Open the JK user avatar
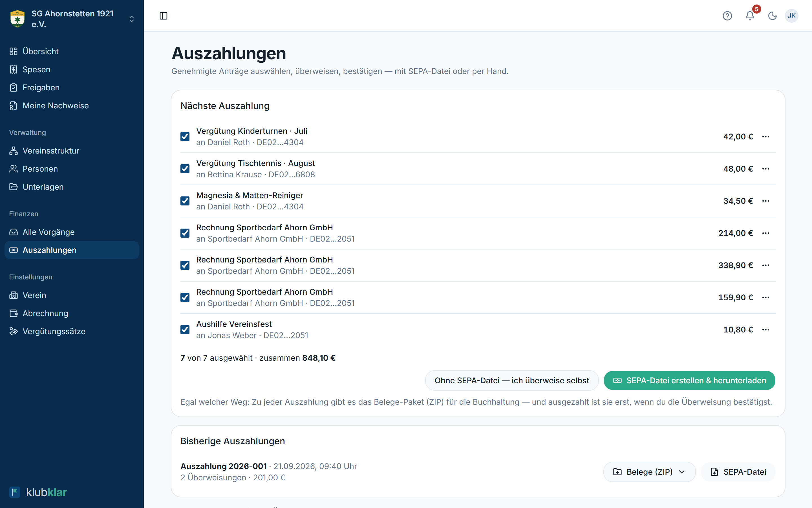The width and height of the screenshot is (812, 508). [791, 16]
